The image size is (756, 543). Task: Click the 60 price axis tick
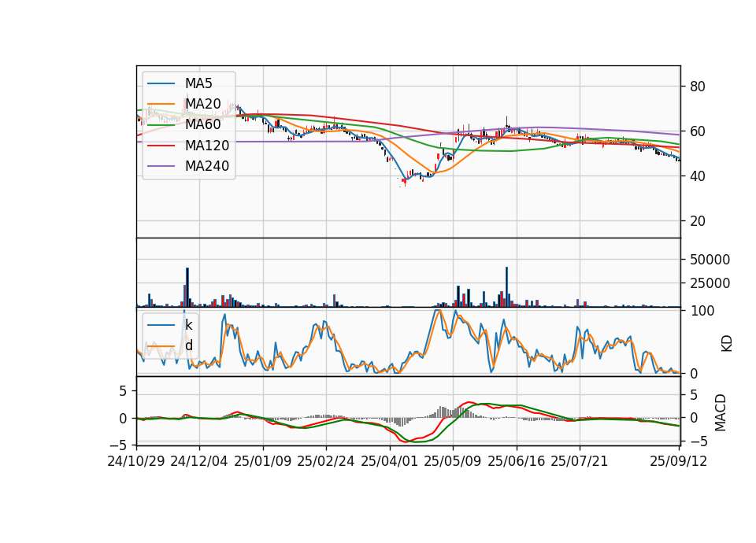(x=698, y=131)
